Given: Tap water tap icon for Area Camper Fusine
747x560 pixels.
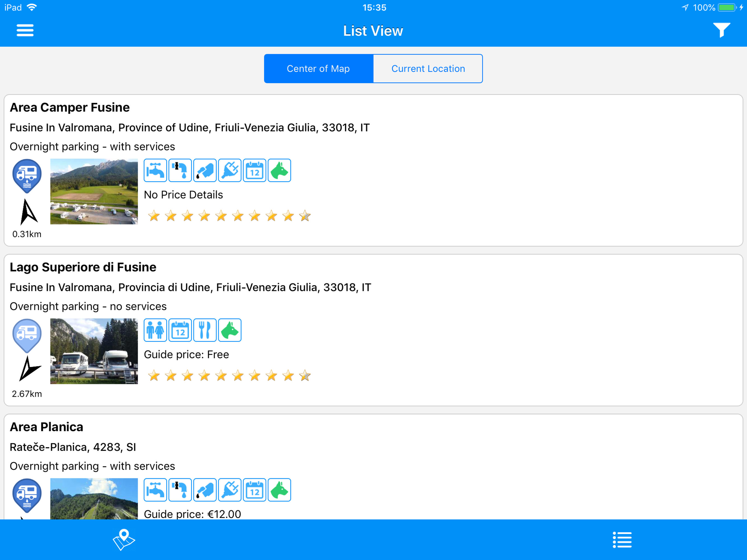Looking at the screenshot, I should (x=155, y=170).
